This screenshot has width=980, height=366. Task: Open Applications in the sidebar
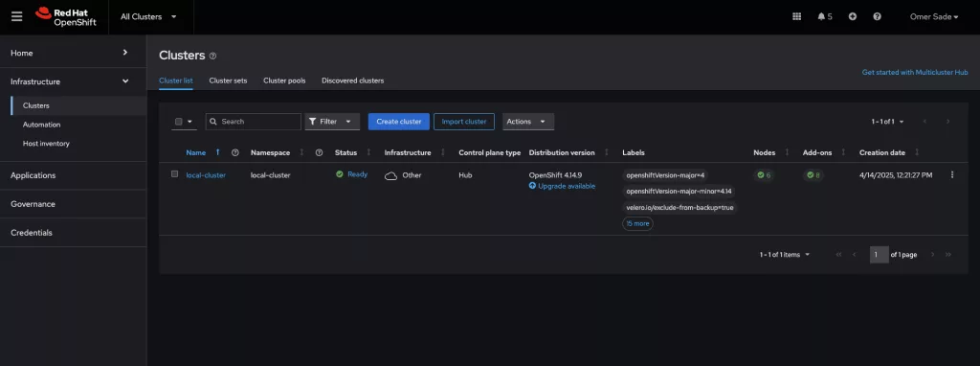[73, 175]
